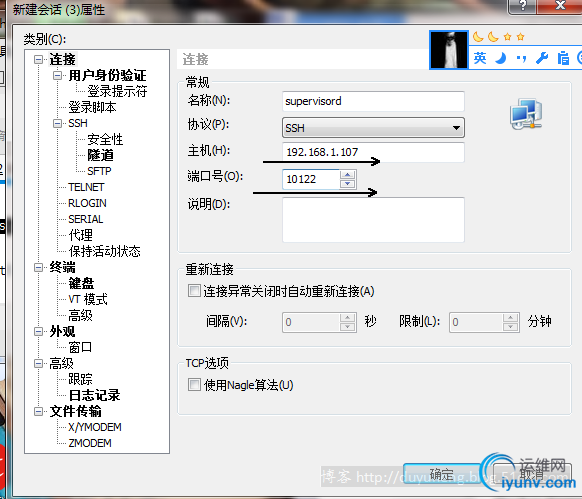Increase 限制 limit with up arrow
This screenshot has width=582, height=499.
pos(511,317)
